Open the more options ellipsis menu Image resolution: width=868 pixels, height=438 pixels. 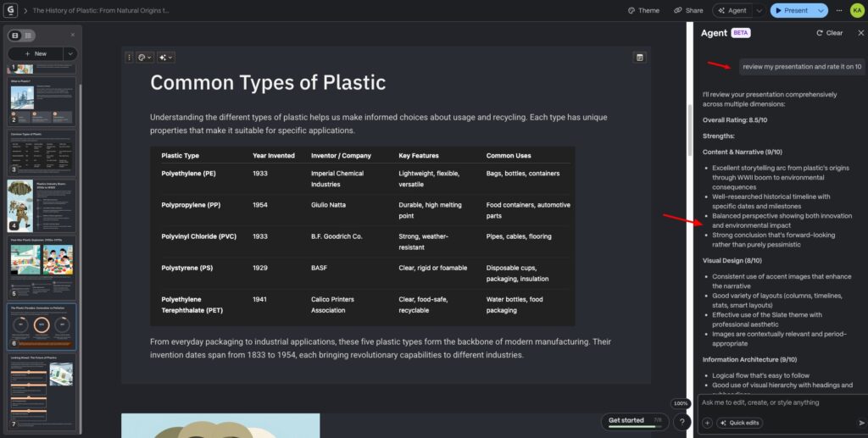[x=839, y=10]
